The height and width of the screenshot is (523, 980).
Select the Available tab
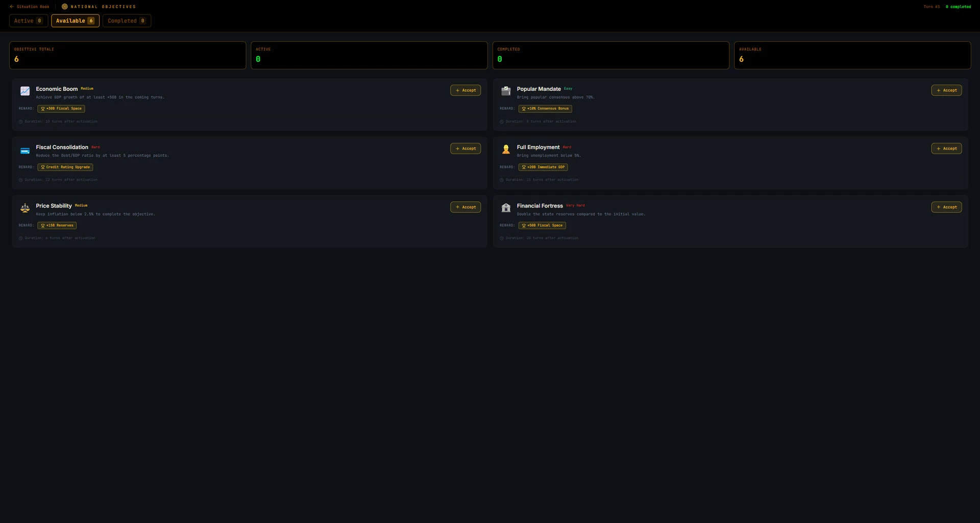pyautogui.click(x=75, y=21)
